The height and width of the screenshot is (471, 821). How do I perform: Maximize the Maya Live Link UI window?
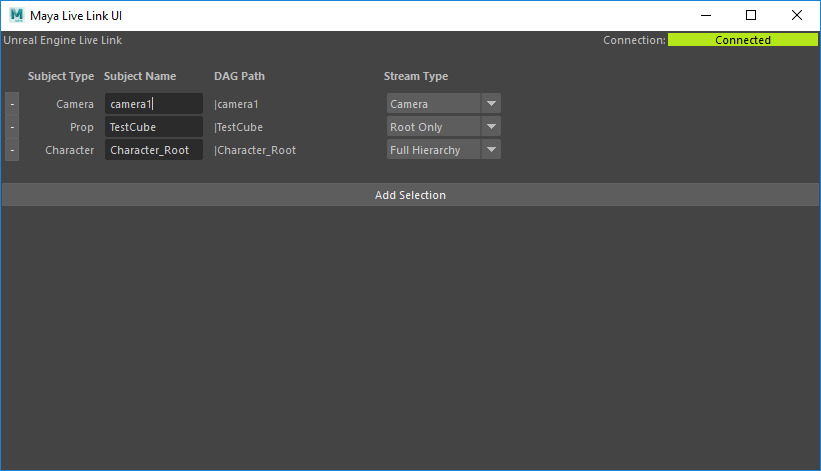[x=751, y=16]
